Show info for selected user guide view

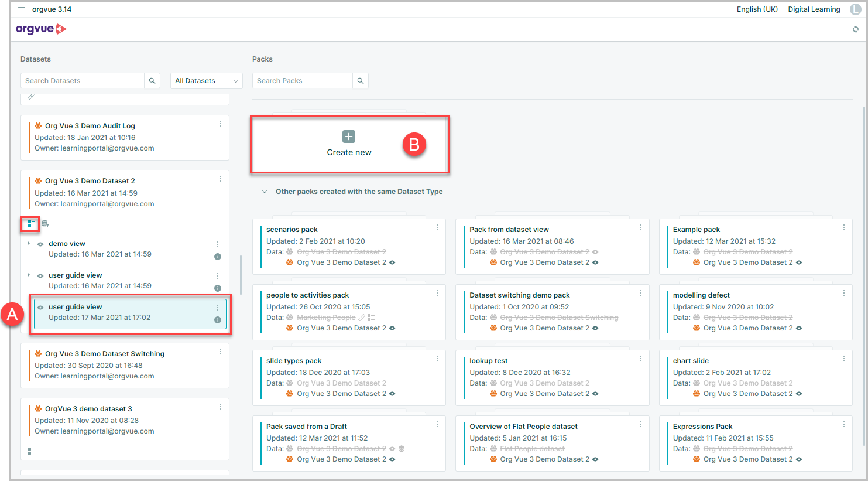(218, 320)
